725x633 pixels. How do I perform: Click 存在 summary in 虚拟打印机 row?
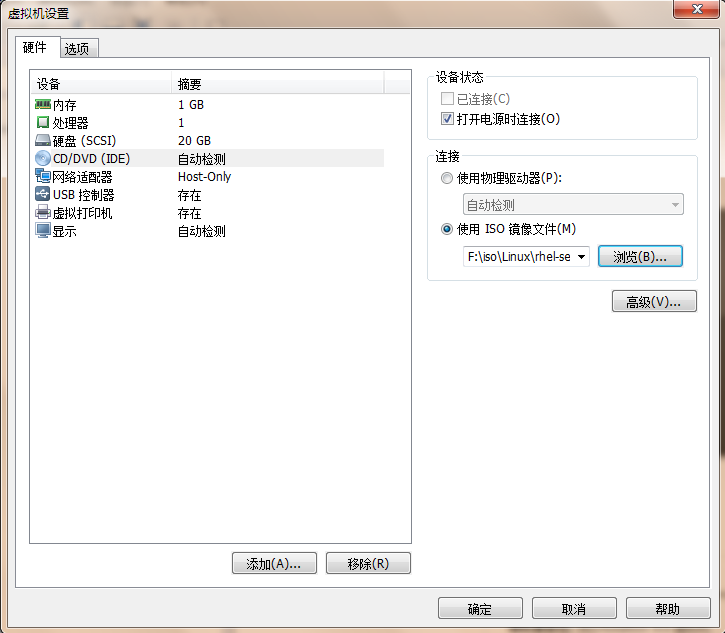190,213
